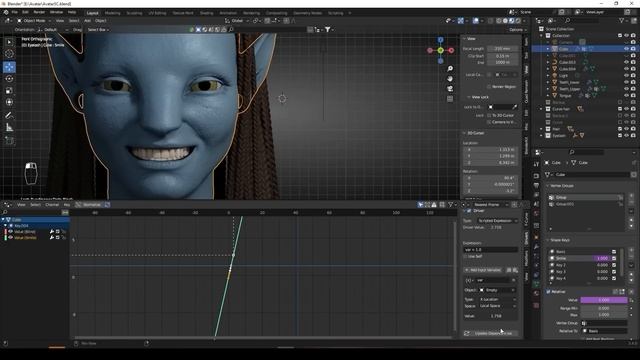Toggle mute checkbox on Key 2 shape key
The width and height of the screenshot is (640, 360).
(x=614, y=265)
